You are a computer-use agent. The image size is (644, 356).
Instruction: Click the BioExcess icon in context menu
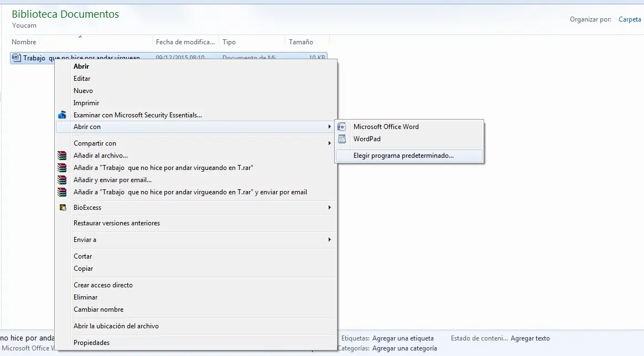[x=63, y=208]
